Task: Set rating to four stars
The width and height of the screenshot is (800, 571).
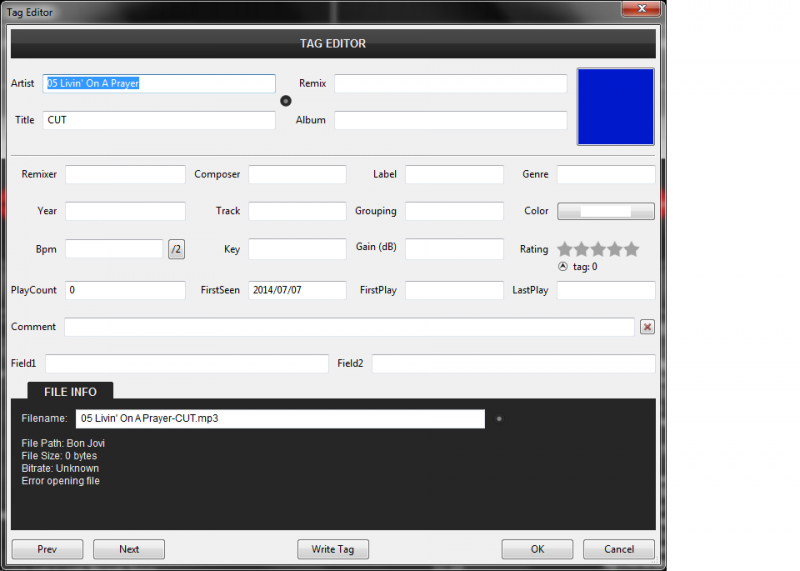Action: (615, 249)
